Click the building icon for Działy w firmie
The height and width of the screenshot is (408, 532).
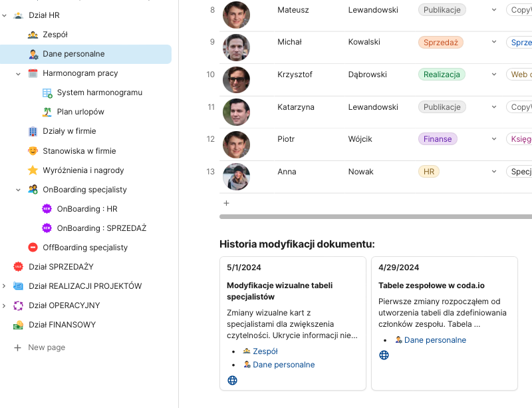[33, 131]
